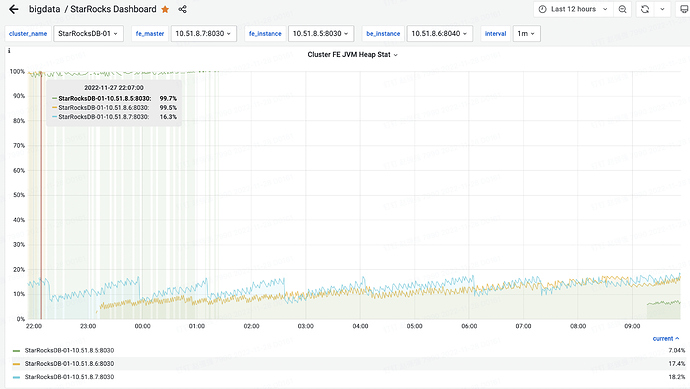Open fe_instance 10.51.8.5:8030 selector
Viewport: 690px width, 389px height.
320,33
